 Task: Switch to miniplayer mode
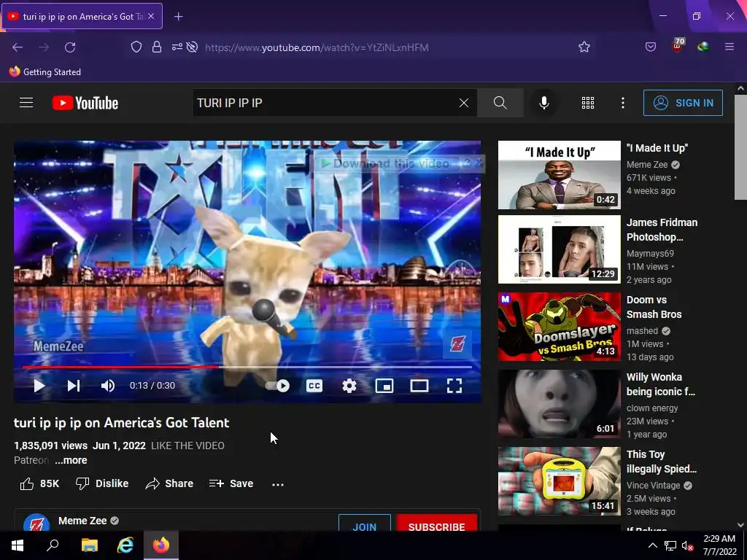(x=384, y=386)
